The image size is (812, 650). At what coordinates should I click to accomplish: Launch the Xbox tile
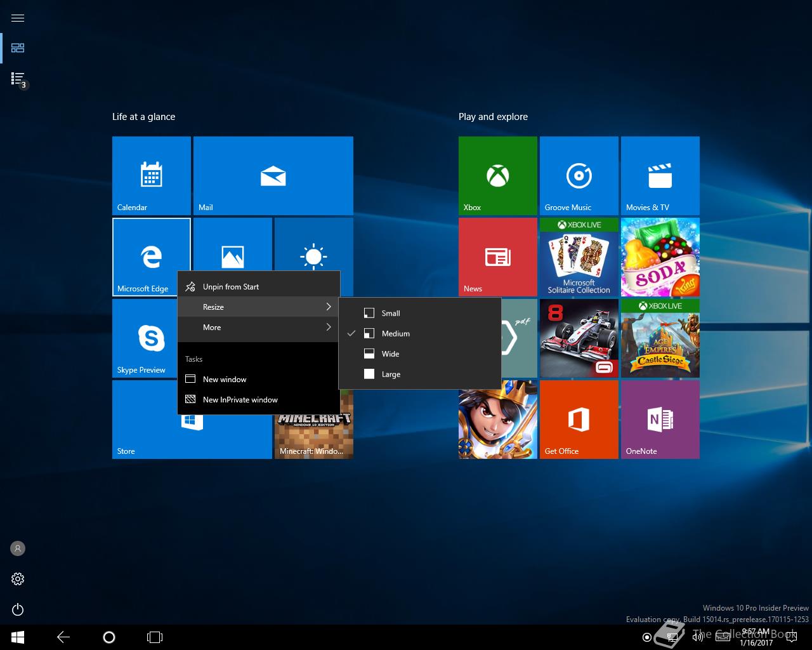(498, 176)
